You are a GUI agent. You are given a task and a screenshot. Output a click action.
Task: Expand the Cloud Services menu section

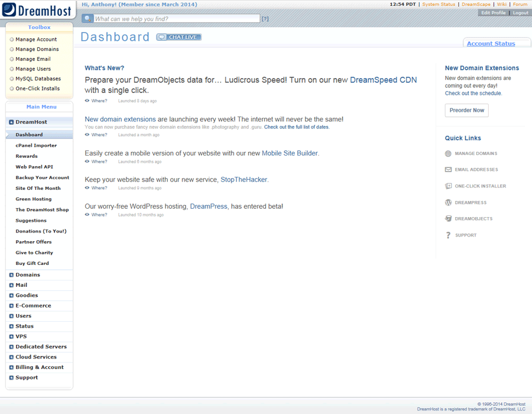pyautogui.click(x=11, y=357)
